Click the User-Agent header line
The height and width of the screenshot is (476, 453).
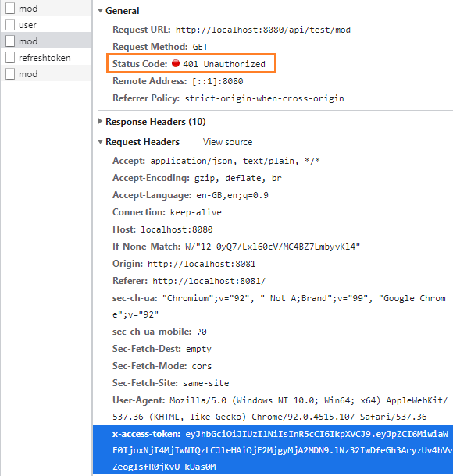pos(280,409)
